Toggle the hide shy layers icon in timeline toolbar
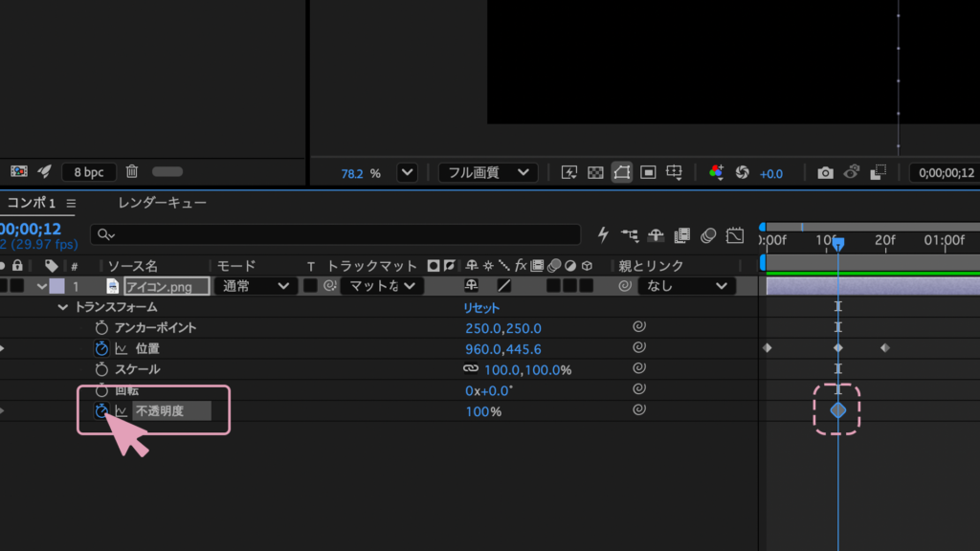 tap(656, 235)
